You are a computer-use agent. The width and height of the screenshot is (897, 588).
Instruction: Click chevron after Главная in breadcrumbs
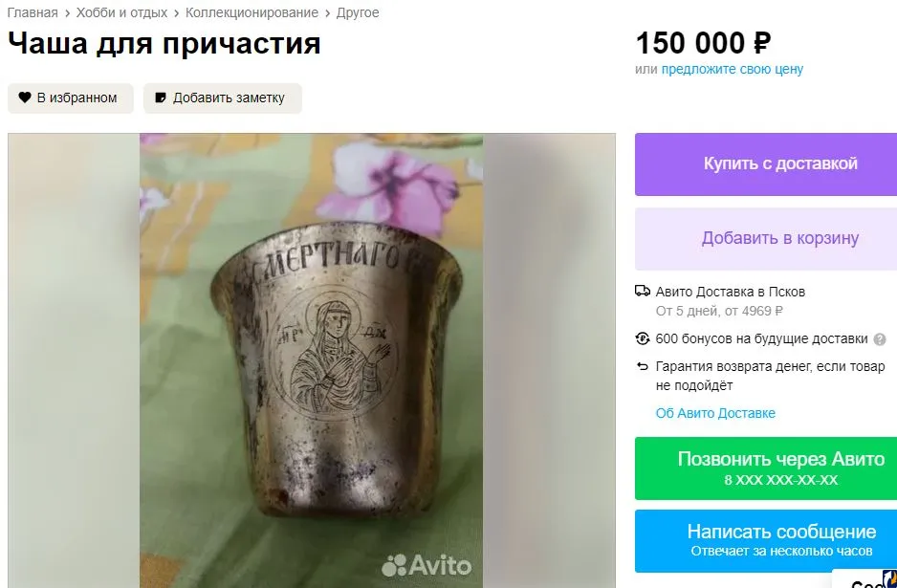67,13
